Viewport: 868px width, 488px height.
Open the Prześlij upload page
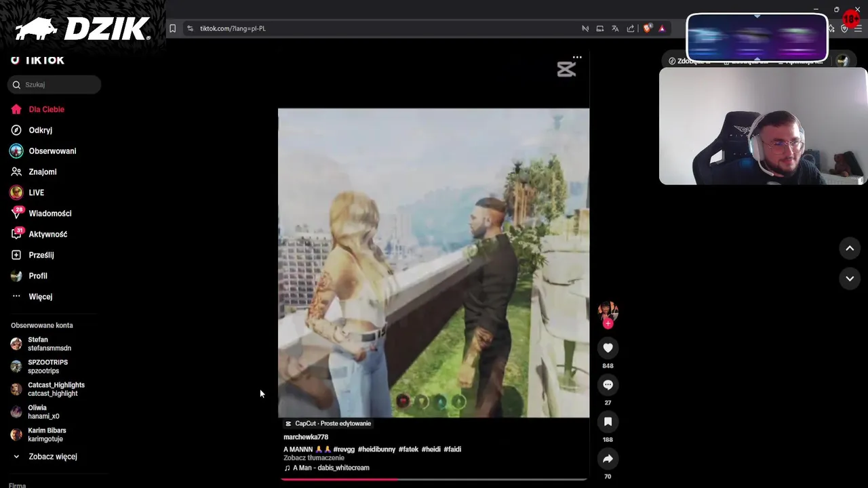(33, 255)
